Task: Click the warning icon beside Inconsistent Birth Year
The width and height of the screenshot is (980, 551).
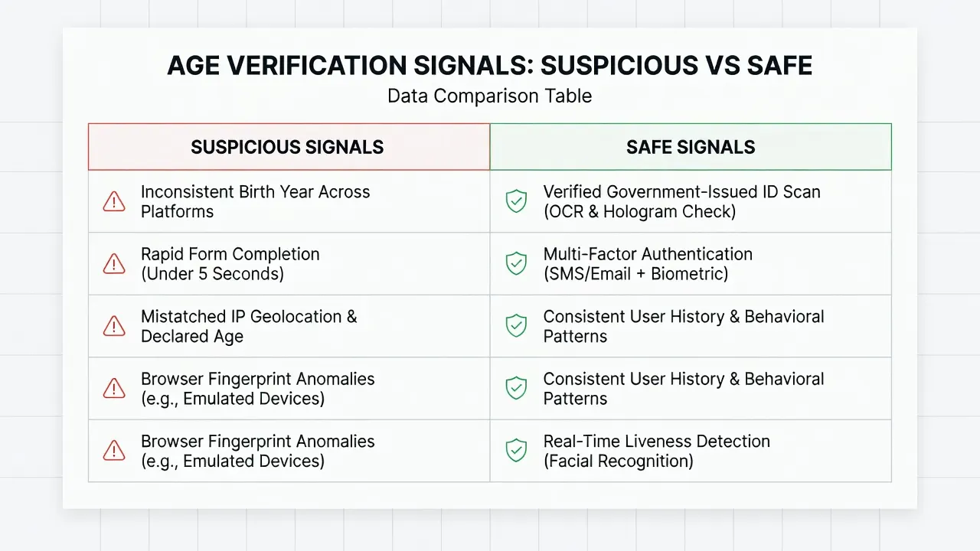Action: coord(114,202)
